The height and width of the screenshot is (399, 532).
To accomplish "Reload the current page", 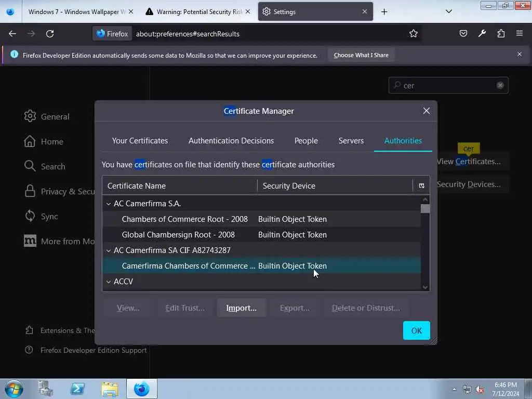I will [x=50, y=34].
